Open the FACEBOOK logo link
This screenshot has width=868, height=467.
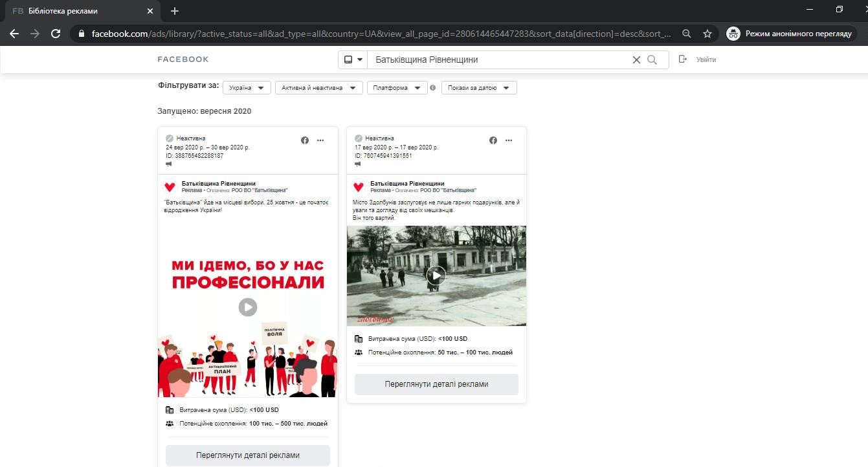click(x=183, y=60)
